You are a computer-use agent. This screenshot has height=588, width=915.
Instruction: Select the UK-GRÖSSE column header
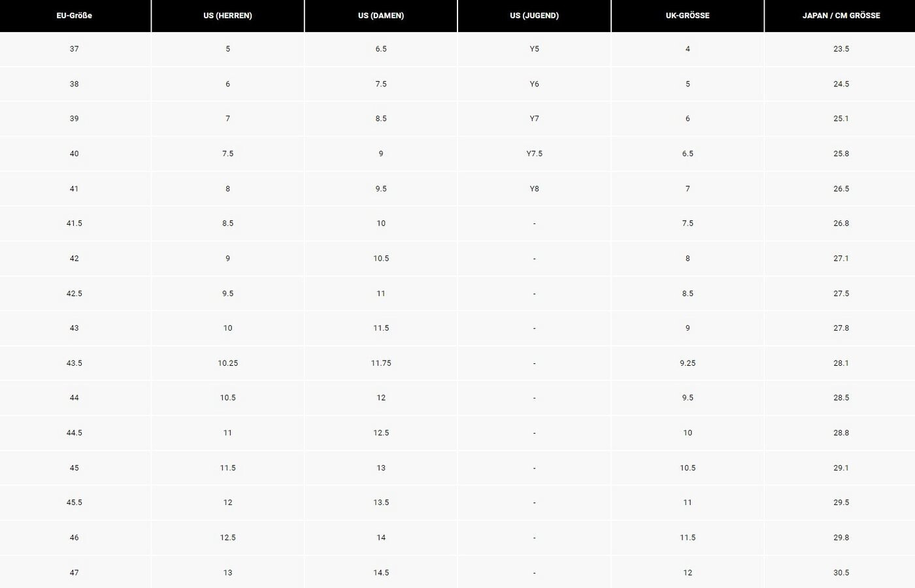pyautogui.click(x=688, y=16)
